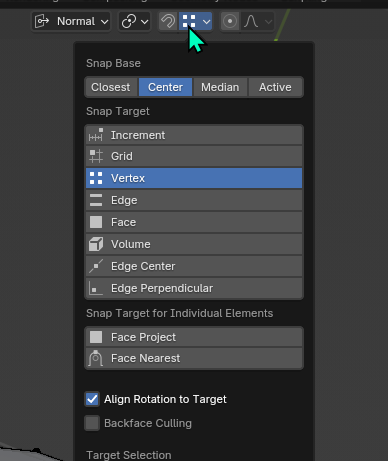Select Grid snap target
The width and height of the screenshot is (388, 461).
(x=194, y=156)
